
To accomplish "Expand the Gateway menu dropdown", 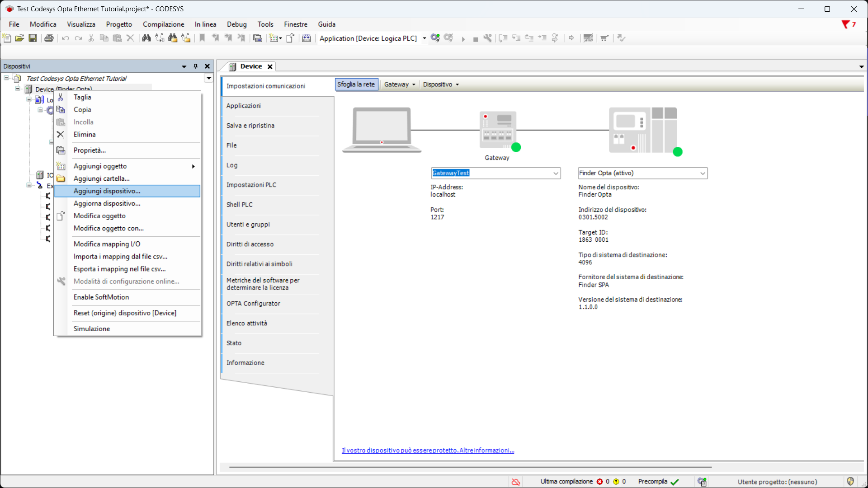I will coord(400,84).
